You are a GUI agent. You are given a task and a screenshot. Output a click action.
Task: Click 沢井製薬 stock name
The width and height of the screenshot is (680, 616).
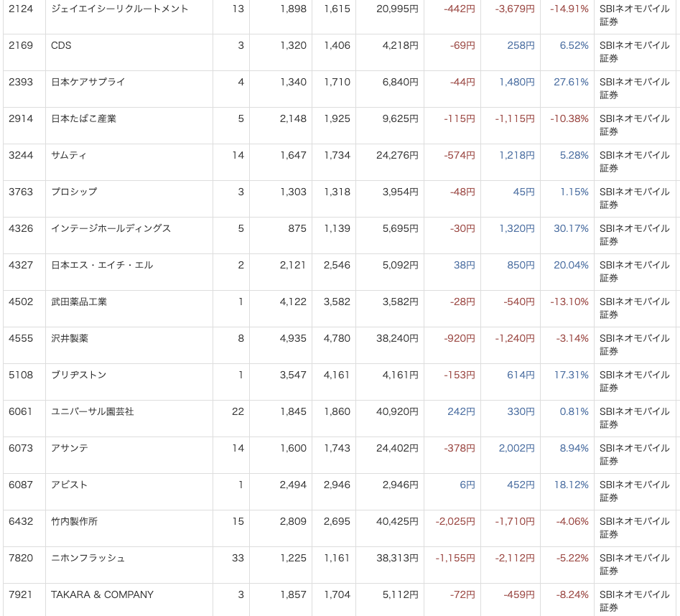click(70, 338)
